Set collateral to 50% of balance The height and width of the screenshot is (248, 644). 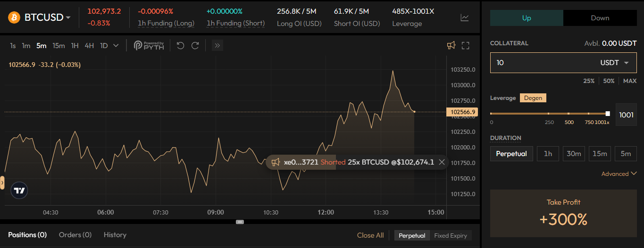(x=609, y=81)
